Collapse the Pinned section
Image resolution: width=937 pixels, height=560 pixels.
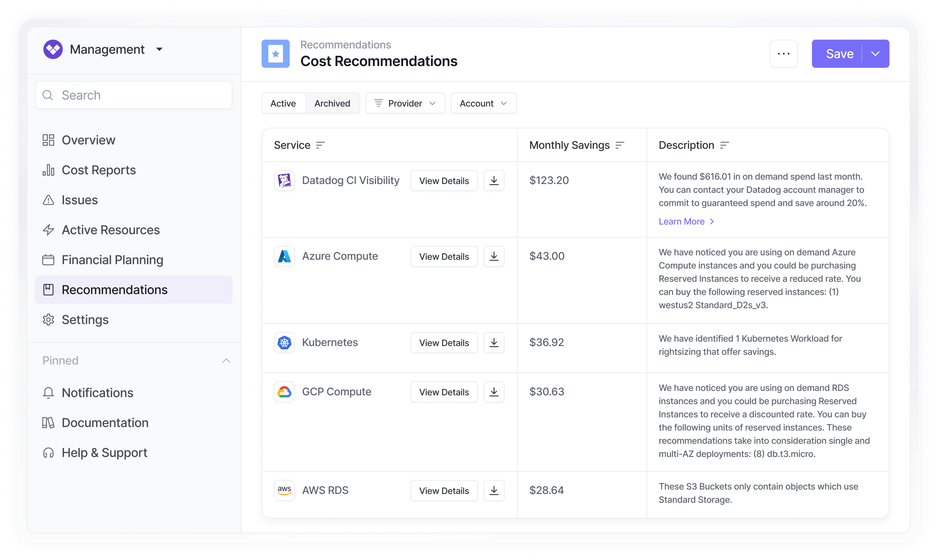point(226,361)
